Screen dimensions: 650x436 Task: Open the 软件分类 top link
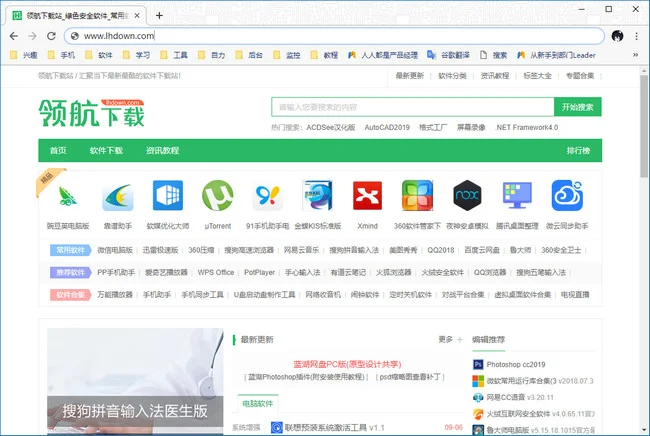tap(452, 76)
